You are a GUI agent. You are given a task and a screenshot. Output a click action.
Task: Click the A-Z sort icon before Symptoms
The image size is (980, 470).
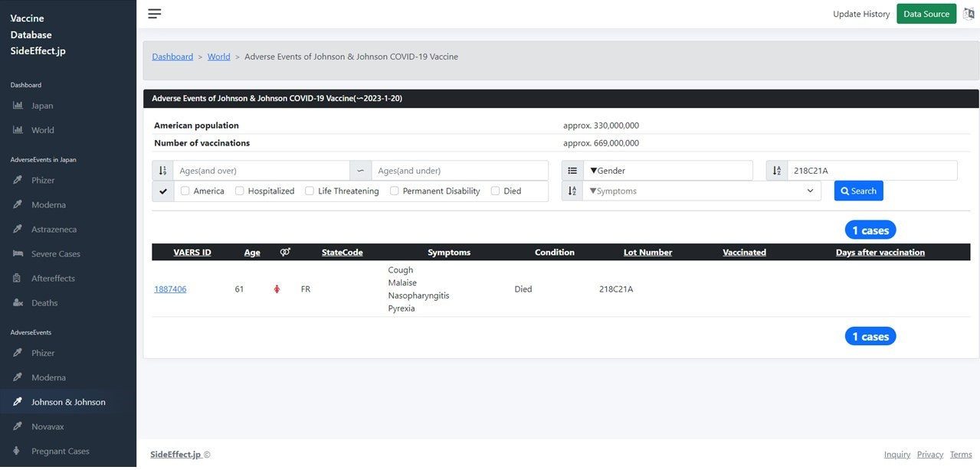coord(572,191)
